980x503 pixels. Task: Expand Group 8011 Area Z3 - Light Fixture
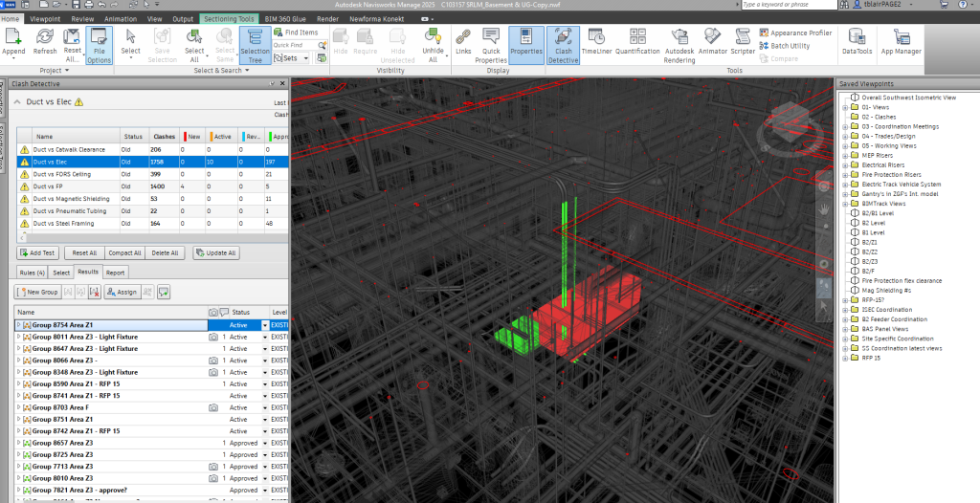click(x=18, y=338)
